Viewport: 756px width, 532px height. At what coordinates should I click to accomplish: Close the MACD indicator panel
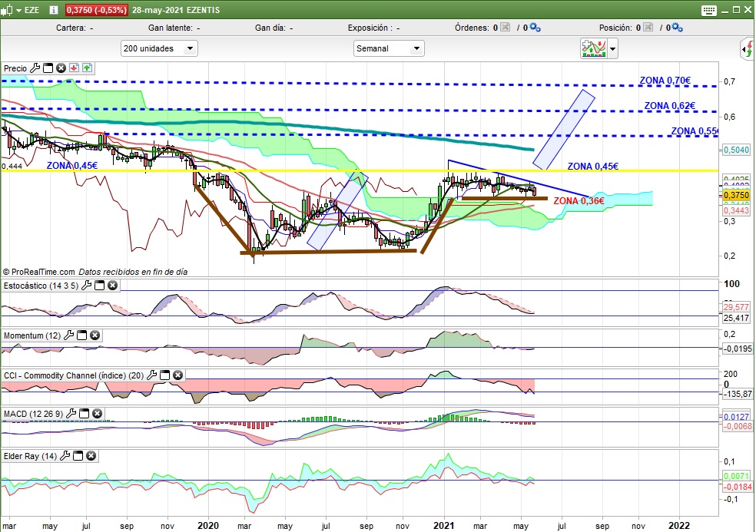(x=97, y=414)
